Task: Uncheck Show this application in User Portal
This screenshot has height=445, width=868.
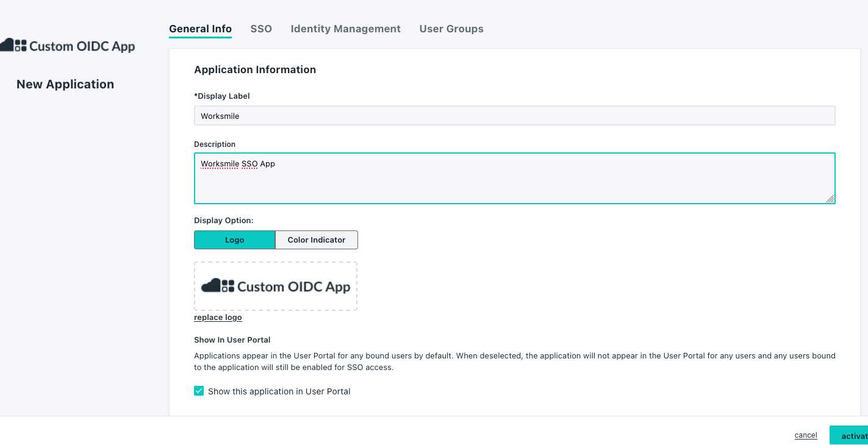Action: tap(199, 391)
